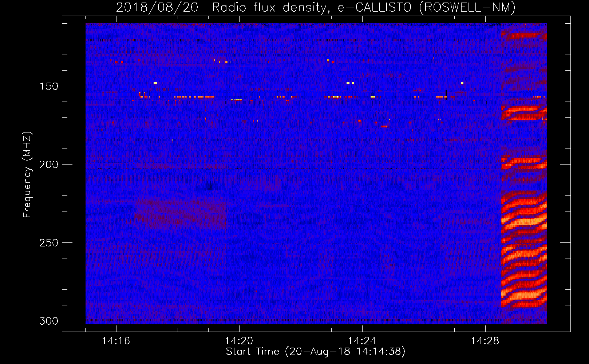Click the 200 frequency tick label

(x=49, y=165)
